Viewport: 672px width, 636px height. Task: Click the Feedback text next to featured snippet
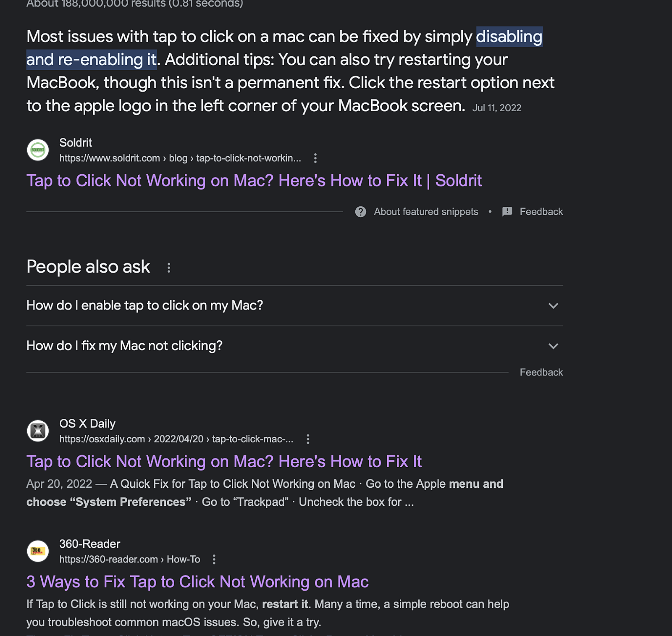pos(541,212)
